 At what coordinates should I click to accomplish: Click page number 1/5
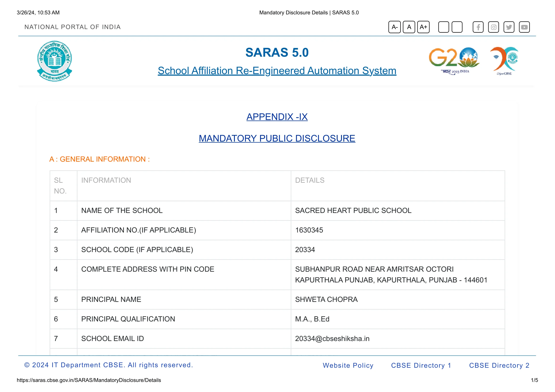(x=534, y=380)
